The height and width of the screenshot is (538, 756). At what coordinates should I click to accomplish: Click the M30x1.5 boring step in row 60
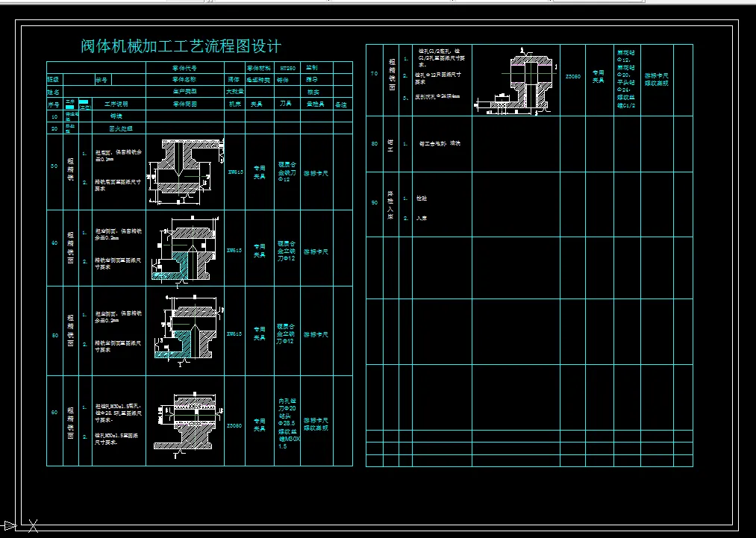(x=118, y=440)
